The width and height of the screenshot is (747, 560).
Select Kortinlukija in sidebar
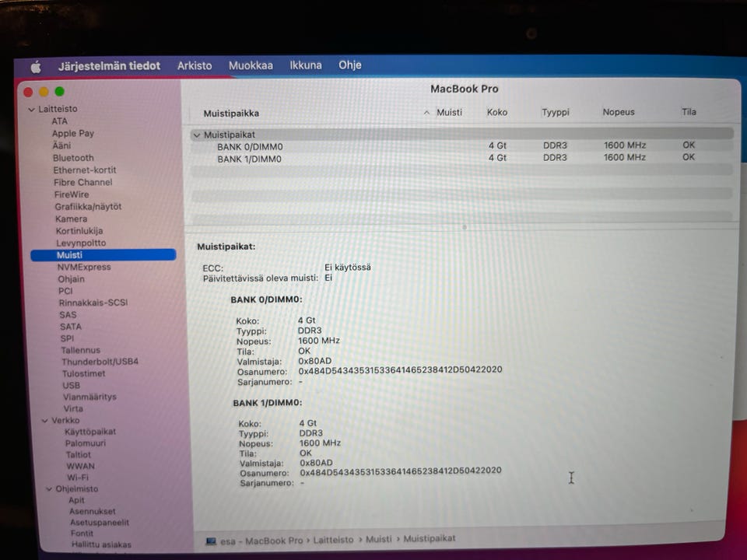click(79, 231)
